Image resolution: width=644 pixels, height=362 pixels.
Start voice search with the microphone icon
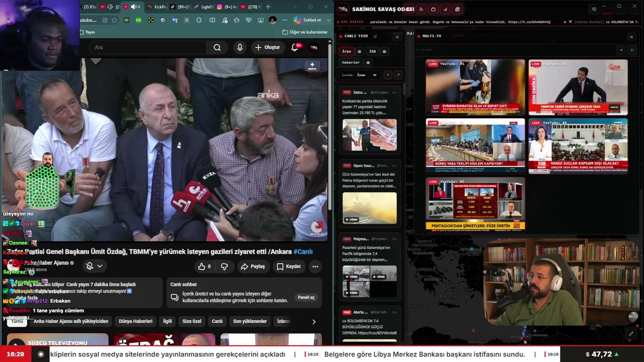point(240,47)
